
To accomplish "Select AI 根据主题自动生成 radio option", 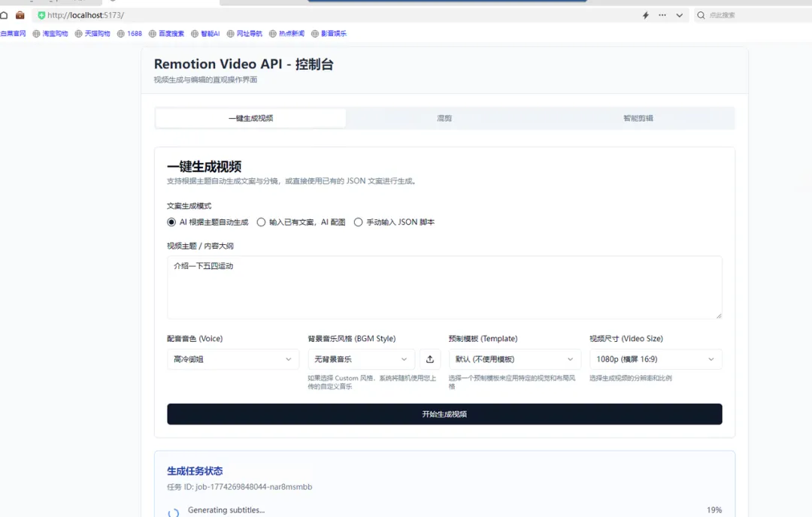I will (x=171, y=222).
